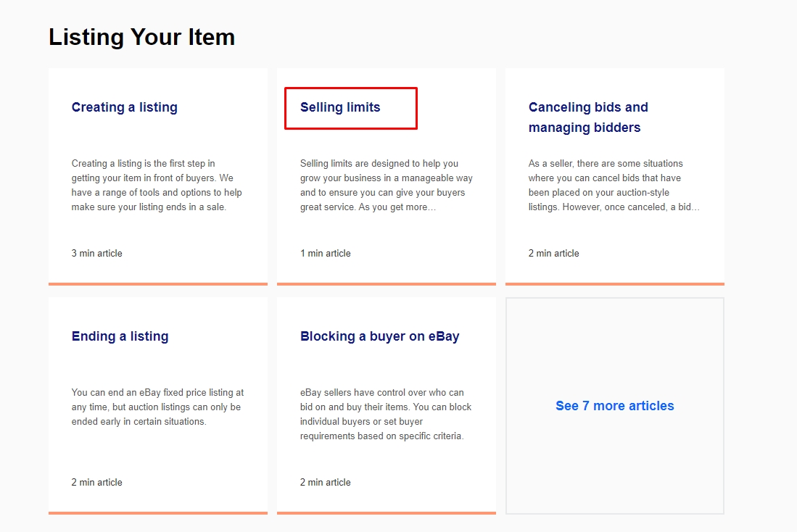Click the Listing Your Item heading

(142, 37)
